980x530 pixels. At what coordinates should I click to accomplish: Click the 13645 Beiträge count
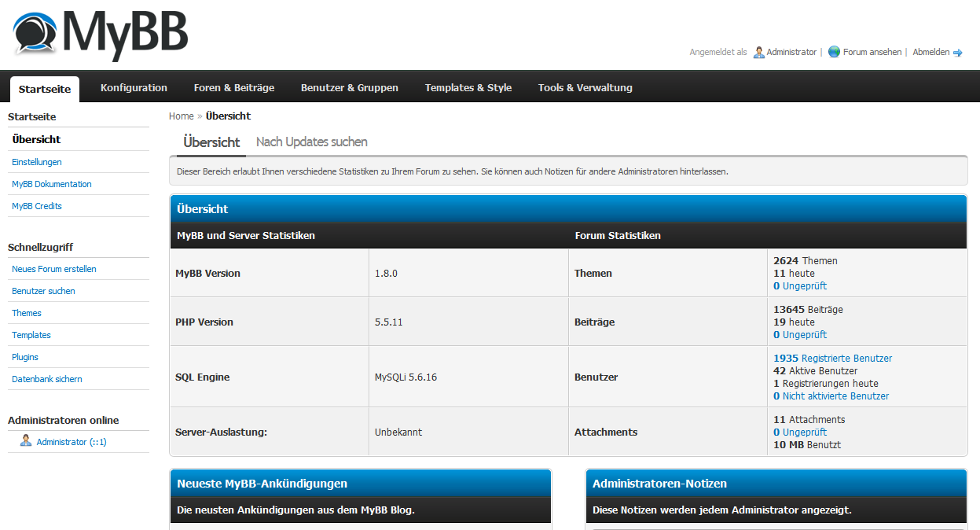pos(808,310)
